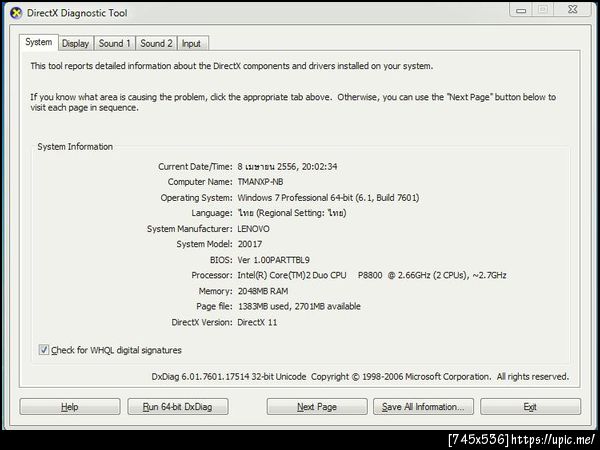Click the Exit button
This screenshot has height=450, width=600.
(x=530, y=407)
